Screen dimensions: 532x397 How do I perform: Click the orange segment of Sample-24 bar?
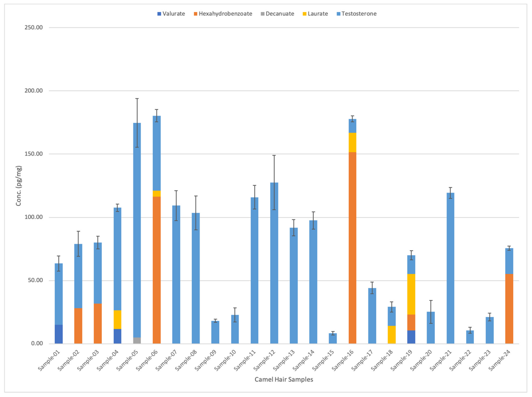click(509, 309)
